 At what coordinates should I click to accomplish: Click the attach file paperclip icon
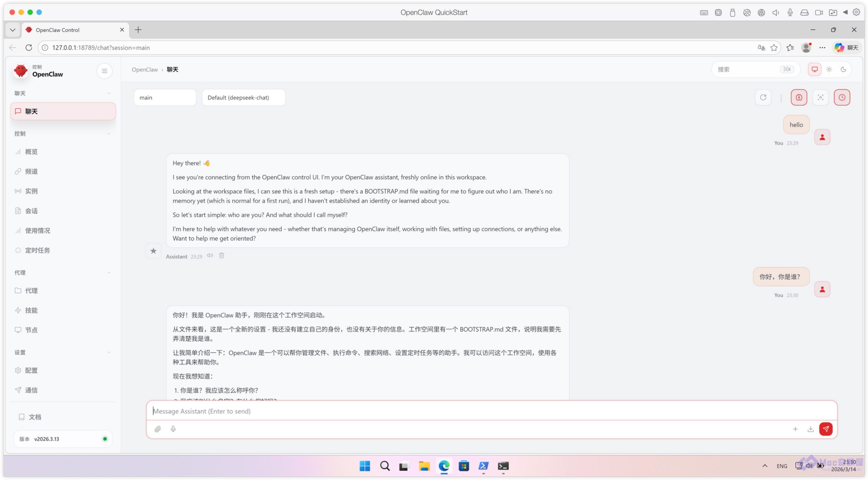point(158,429)
